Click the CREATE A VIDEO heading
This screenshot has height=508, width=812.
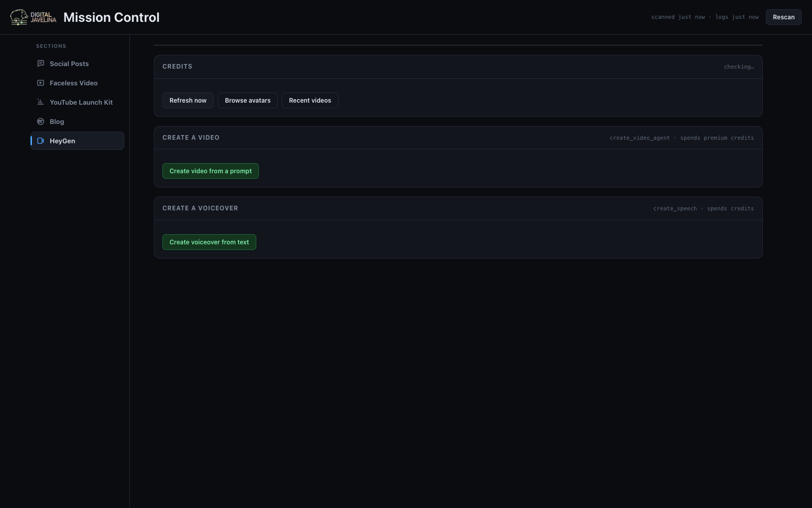pyautogui.click(x=191, y=138)
